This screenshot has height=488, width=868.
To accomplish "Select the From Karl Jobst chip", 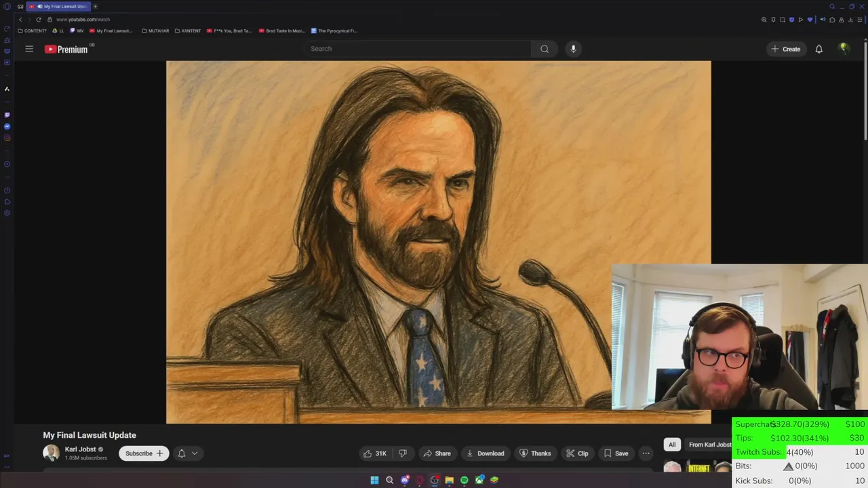I will 709,445.
